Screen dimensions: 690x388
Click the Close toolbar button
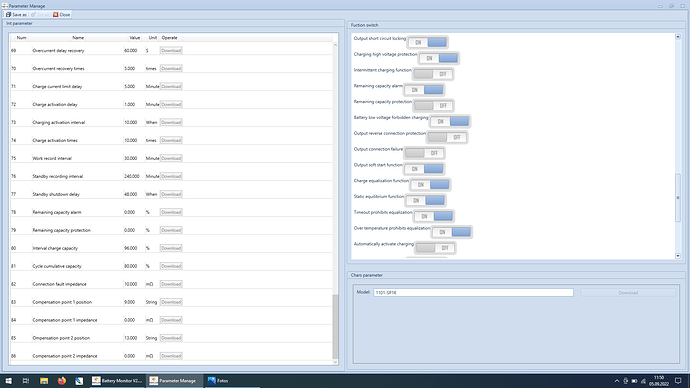[x=62, y=15]
